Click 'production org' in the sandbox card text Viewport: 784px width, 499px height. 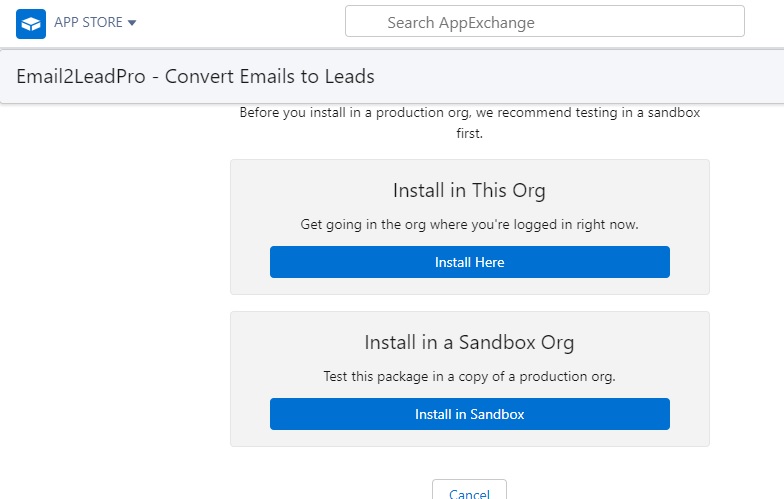[567, 376]
